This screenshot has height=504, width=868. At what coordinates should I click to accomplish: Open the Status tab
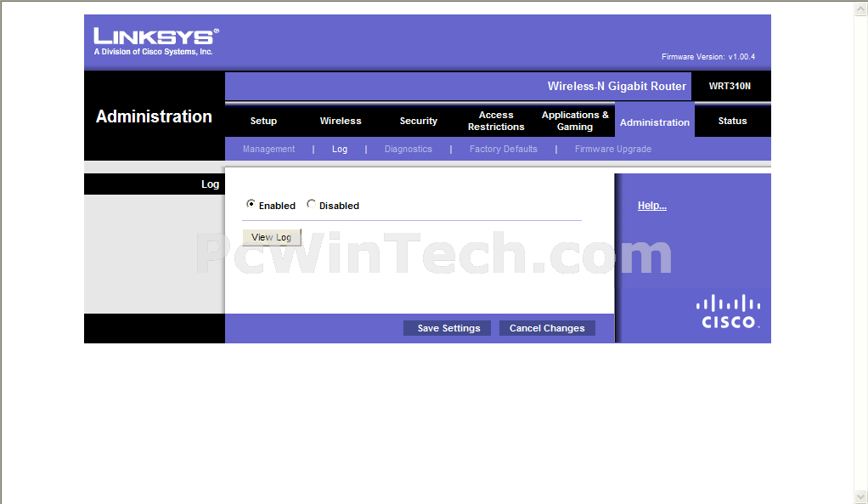point(732,121)
